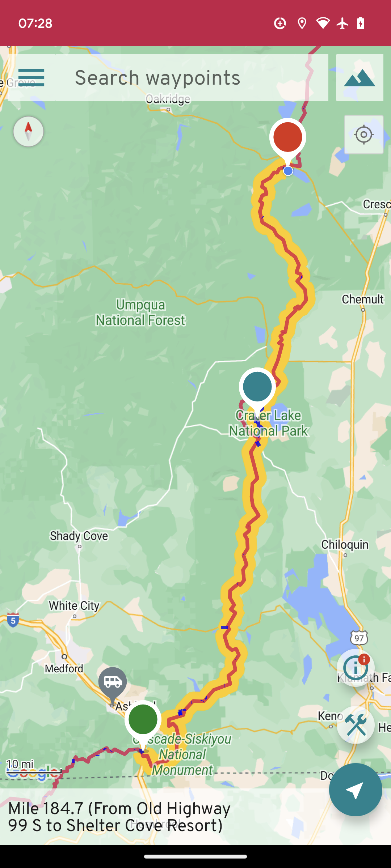Image resolution: width=391 pixels, height=868 pixels.
Task: Select the teal Crater Lake marker
Action: coord(257,389)
